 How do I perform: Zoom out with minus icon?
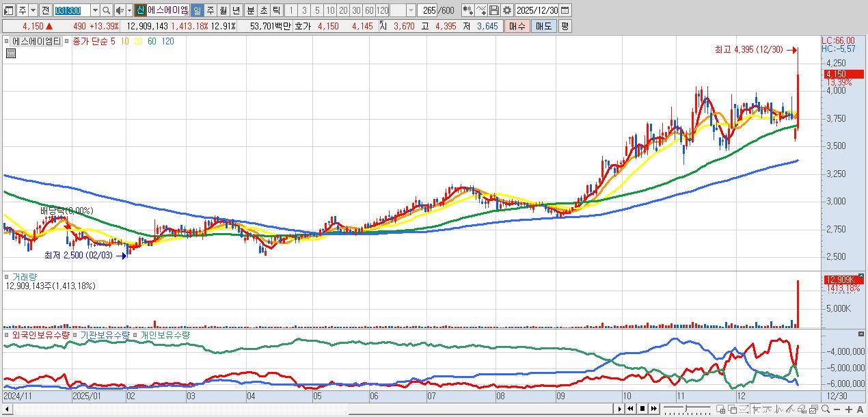(x=837, y=409)
